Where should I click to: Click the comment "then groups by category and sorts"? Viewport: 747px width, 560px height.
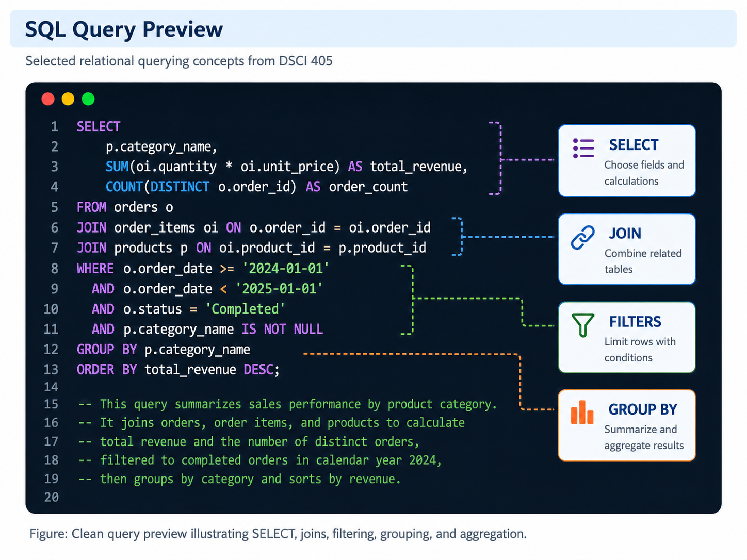(x=240, y=479)
